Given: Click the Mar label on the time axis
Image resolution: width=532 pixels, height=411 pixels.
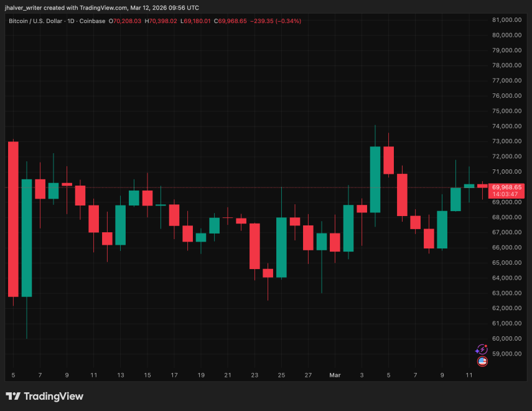Looking at the screenshot, I should tap(335, 375).
